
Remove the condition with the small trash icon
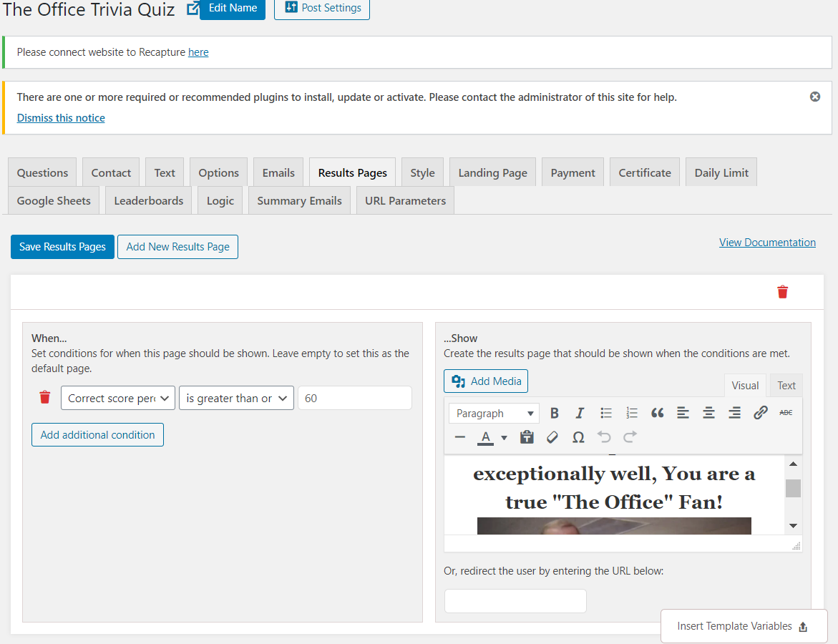click(44, 397)
